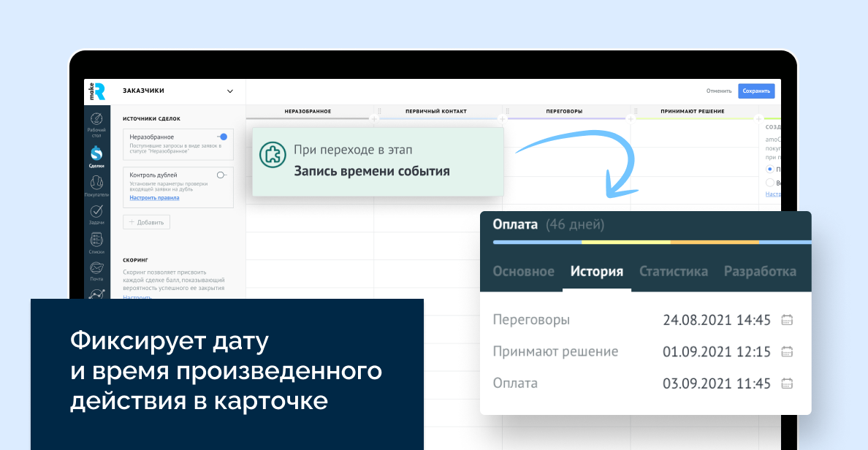Switch to the Основное tab
Image resolution: width=868 pixels, height=450 pixels.
click(524, 271)
